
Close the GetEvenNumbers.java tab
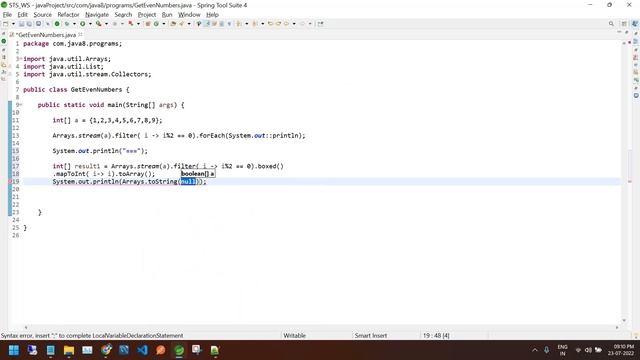tap(80, 34)
